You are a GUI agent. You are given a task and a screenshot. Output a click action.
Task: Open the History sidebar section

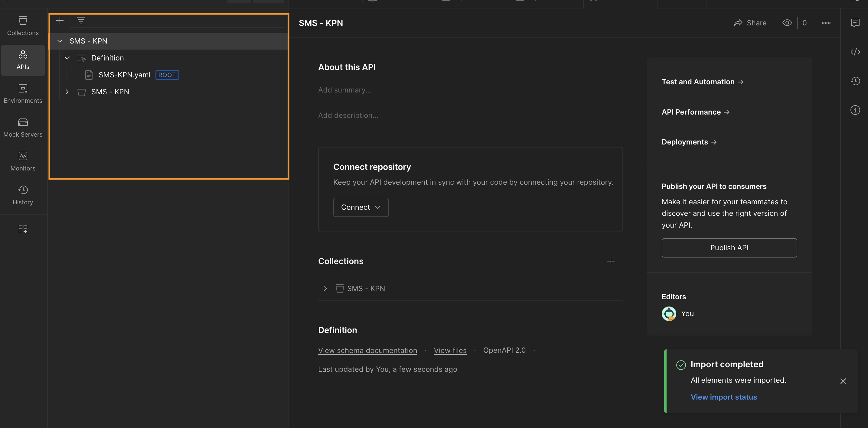[23, 196]
